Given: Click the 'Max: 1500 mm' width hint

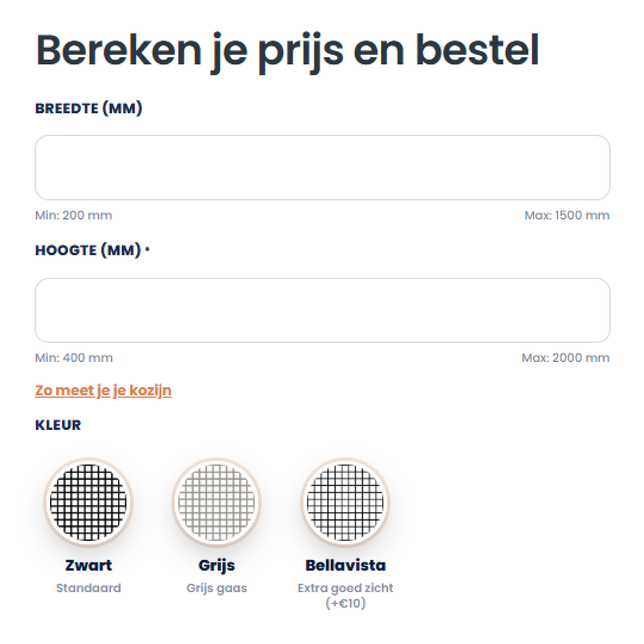Looking at the screenshot, I should point(566,215).
